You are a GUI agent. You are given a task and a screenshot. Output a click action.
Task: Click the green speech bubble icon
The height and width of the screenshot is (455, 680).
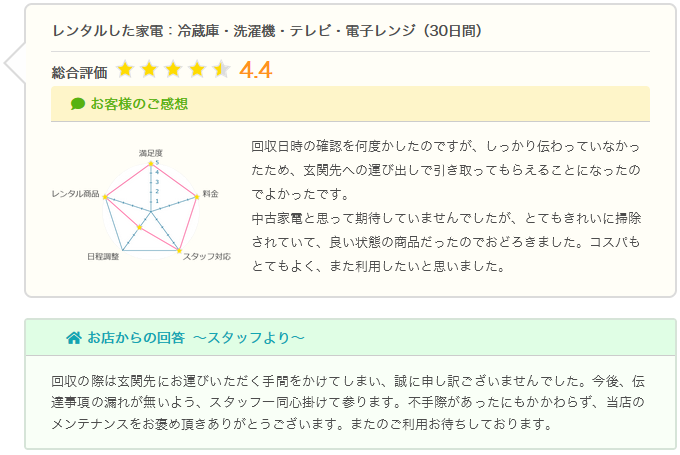[78, 104]
